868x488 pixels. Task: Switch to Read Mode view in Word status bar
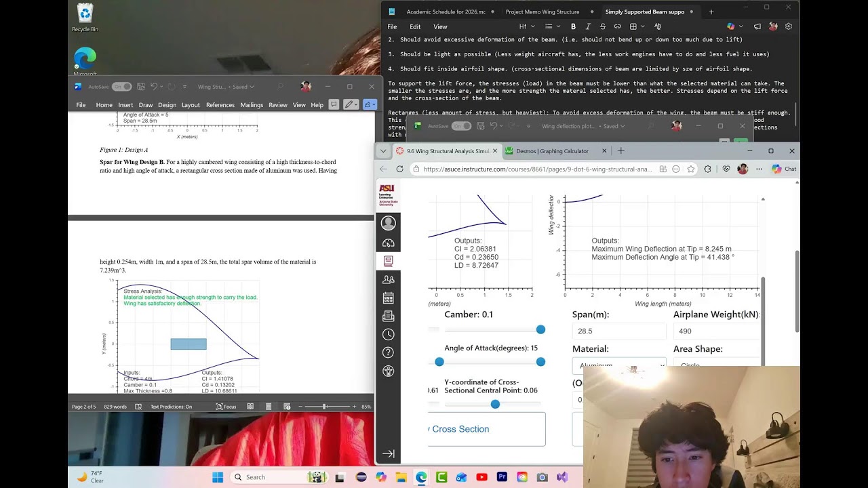point(250,407)
